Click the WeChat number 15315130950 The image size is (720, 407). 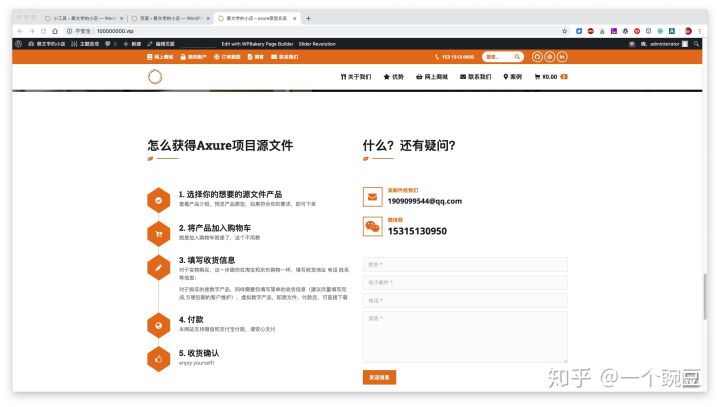pos(417,231)
